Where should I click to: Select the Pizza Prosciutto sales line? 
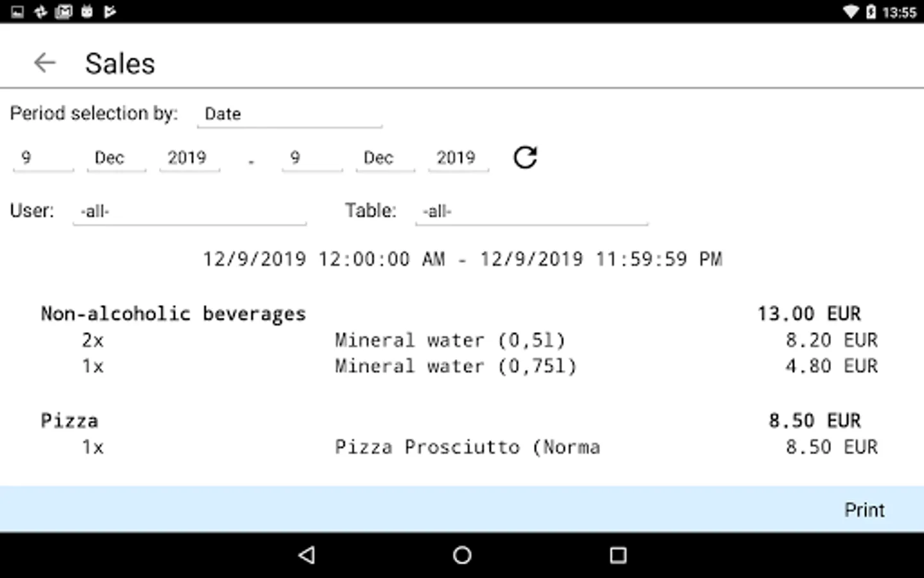click(467, 447)
